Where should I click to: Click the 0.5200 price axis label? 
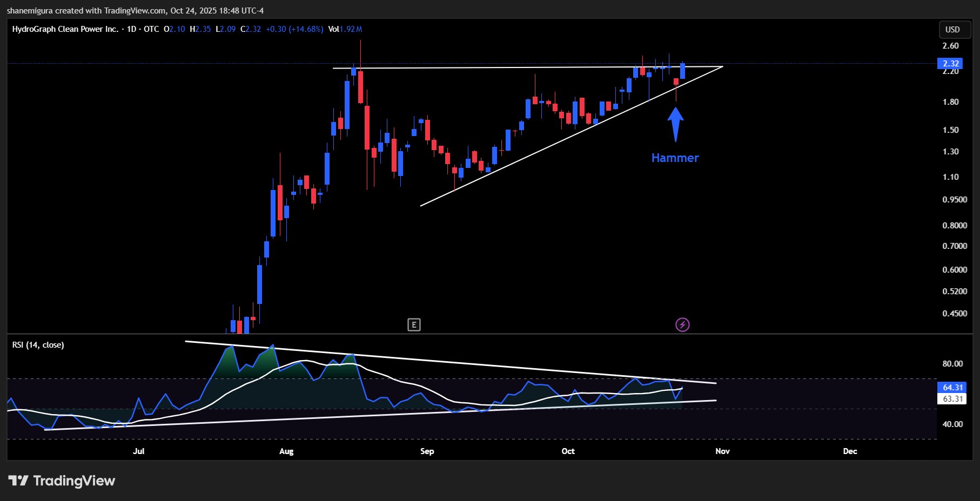point(955,292)
